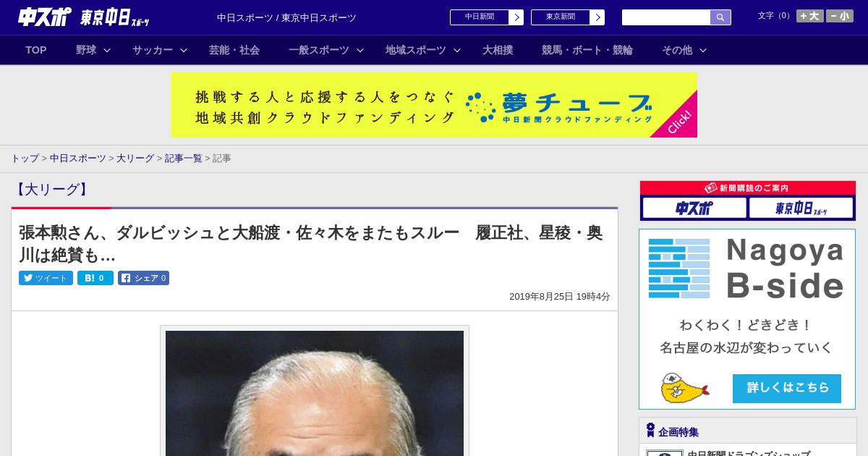Focus the header search input field
This screenshot has height=456, width=868.
(666, 17)
